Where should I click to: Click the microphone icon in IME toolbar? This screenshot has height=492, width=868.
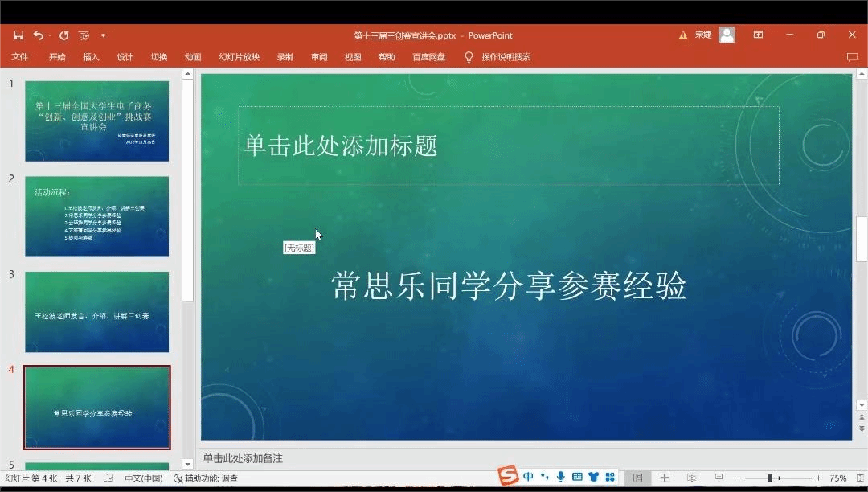coord(561,477)
